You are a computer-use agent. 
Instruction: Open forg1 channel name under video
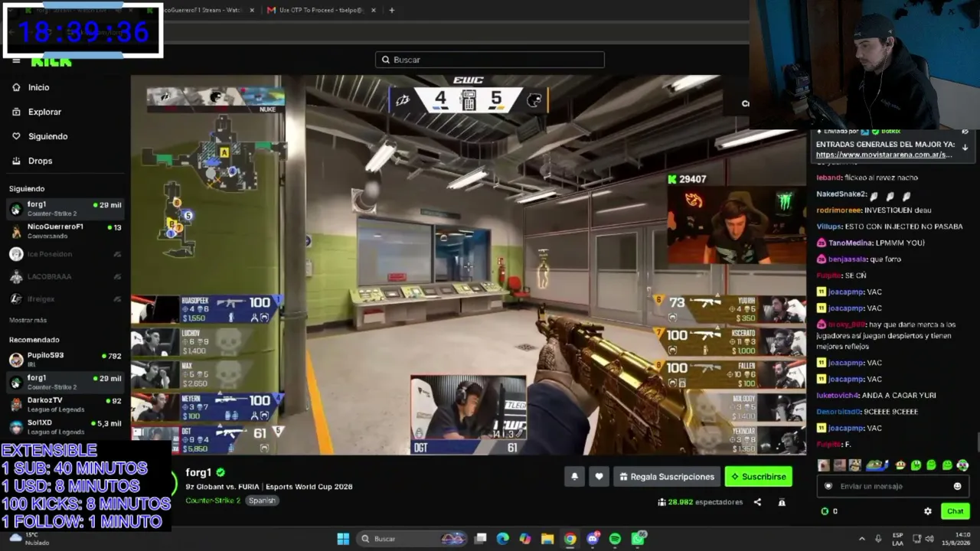[x=198, y=472]
